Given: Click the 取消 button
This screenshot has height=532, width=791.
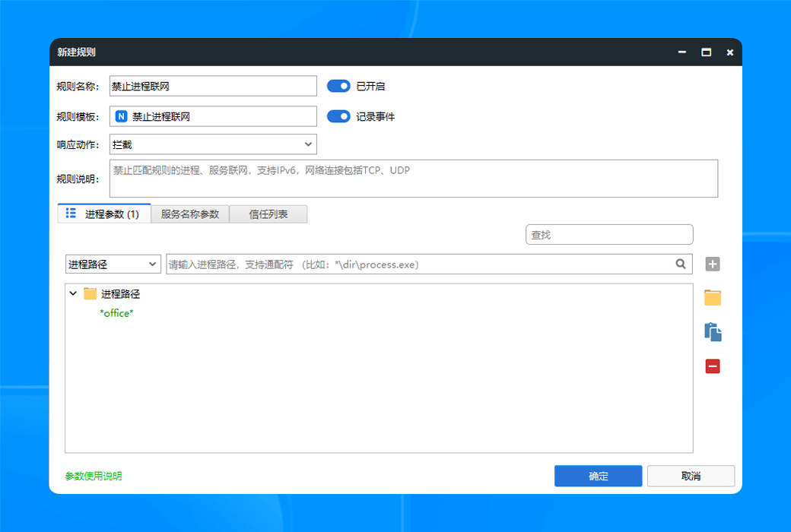Looking at the screenshot, I should pos(691,476).
